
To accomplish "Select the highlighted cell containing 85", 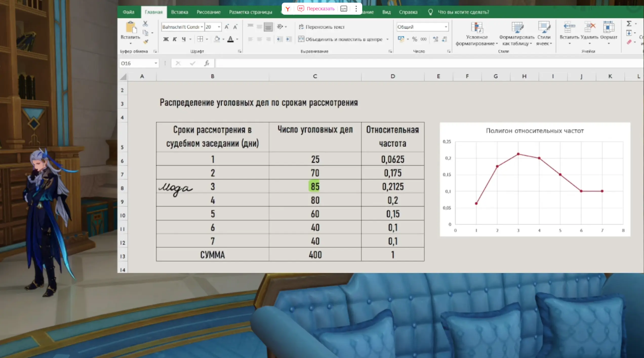I will coord(315,186).
